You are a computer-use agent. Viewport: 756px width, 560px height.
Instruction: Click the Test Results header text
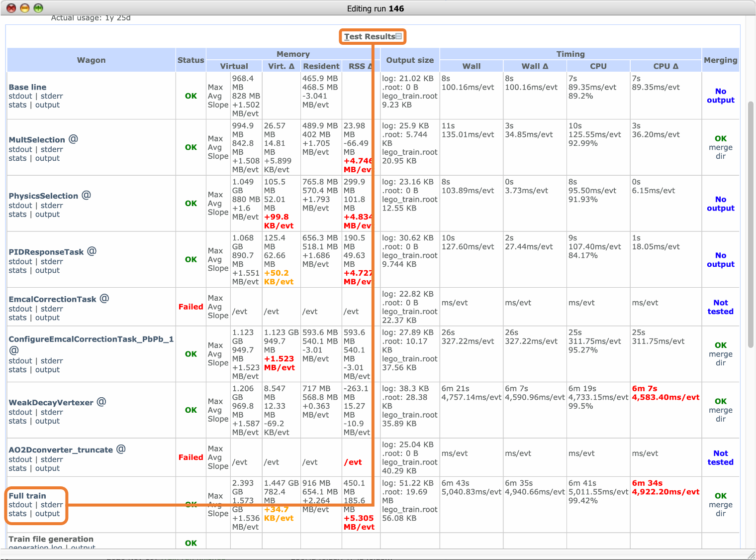369,36
